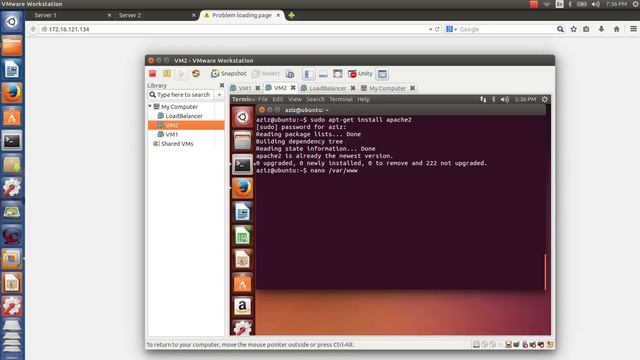The image size is (640, 360).
Task: Open the Library search dropdown arrow
Action: pyautogui.click(x=219, y=95)
